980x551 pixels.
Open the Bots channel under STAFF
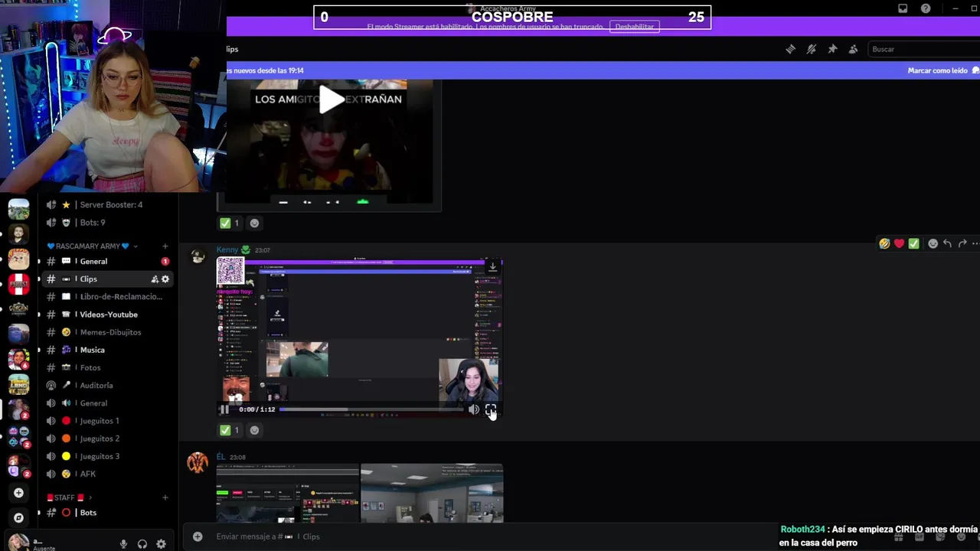point(107,513)
